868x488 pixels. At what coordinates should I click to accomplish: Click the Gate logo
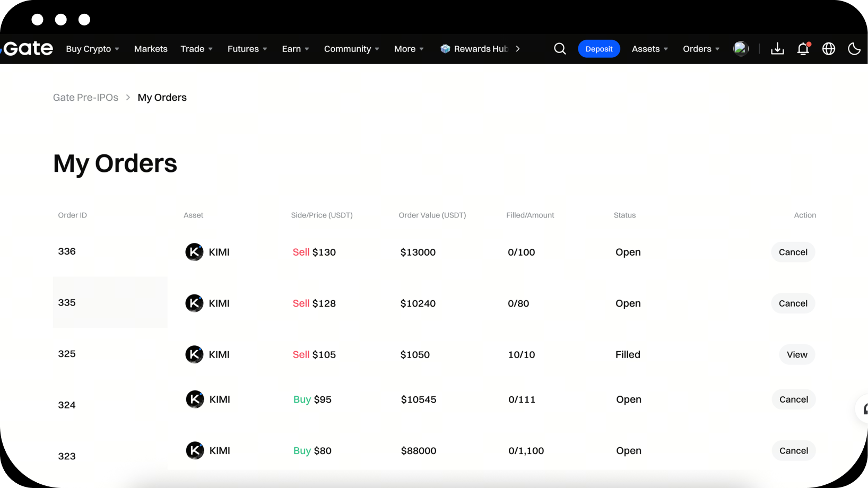28,48
